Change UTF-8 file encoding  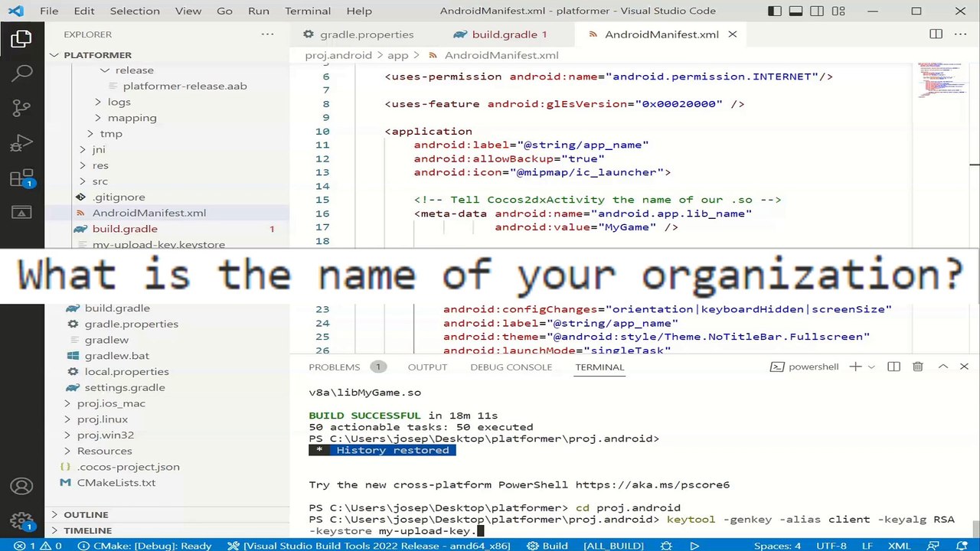point(831,546)
